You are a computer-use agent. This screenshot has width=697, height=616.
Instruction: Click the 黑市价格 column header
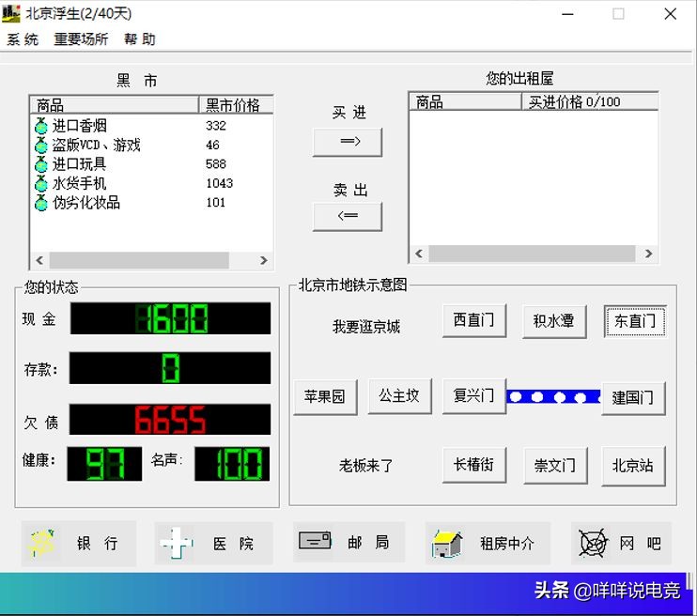236,105
